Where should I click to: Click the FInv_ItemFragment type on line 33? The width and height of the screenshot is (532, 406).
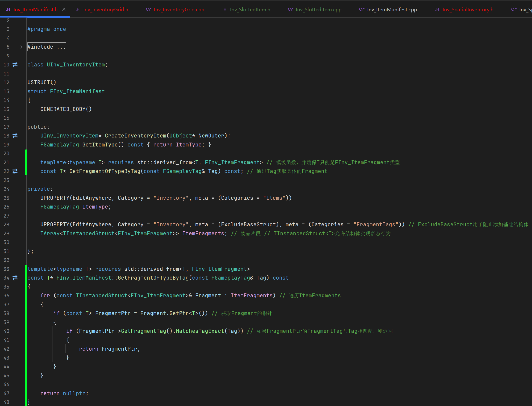[219, 269]
